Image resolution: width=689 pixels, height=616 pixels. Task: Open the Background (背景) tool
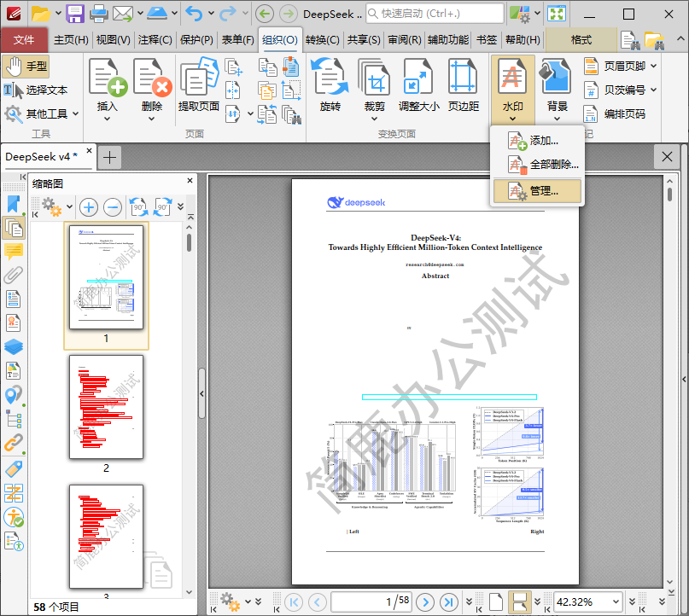pyautogui.click(x=557, y=84)
